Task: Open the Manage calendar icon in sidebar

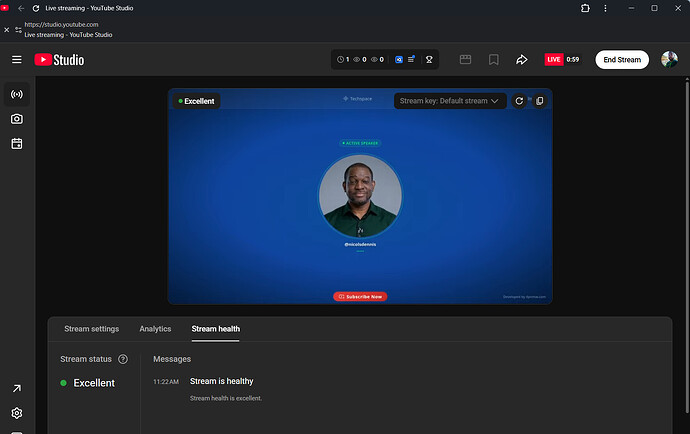Action: [17, 143]
